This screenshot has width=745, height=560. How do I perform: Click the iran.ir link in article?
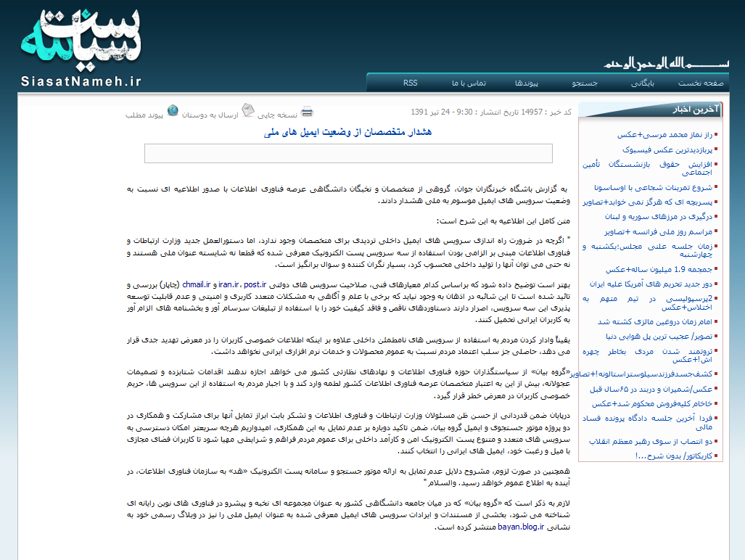click(229, 284)
